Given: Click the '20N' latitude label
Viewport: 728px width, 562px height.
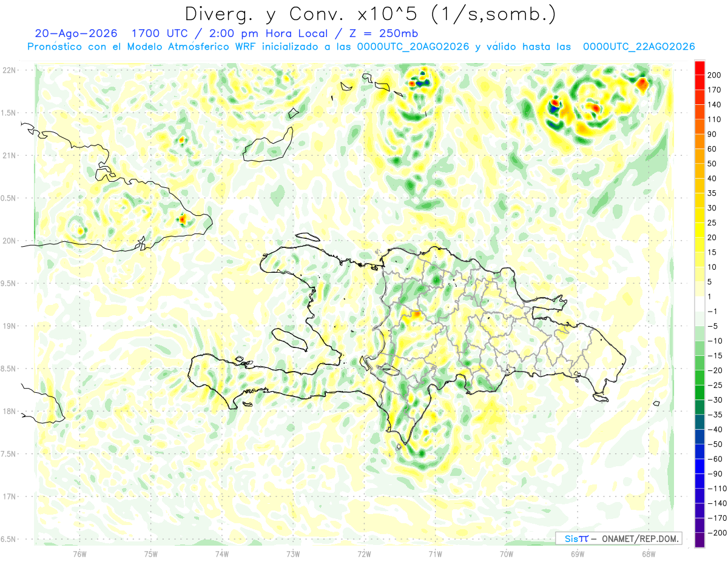Looking at the screenshot, I should click(x=10, y=241).
